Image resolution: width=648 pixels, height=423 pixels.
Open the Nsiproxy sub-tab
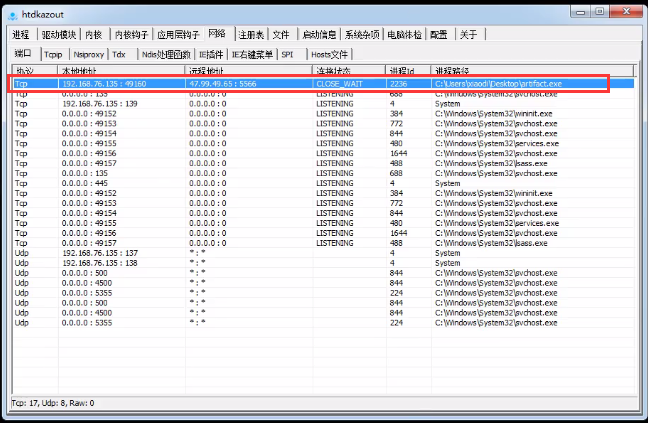pyautogui.click(x=88, y=54)
